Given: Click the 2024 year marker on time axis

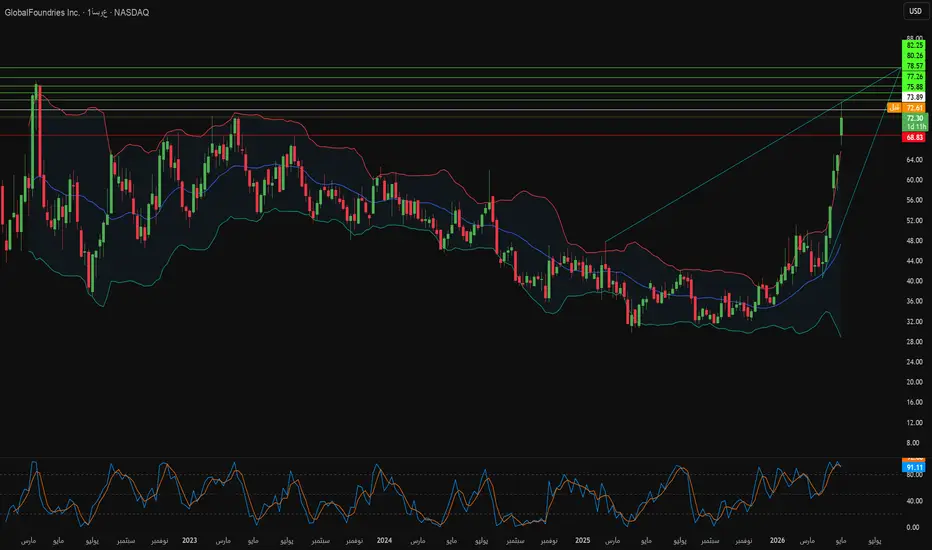Looking at the screenshot, I should (x=384, y=540).
